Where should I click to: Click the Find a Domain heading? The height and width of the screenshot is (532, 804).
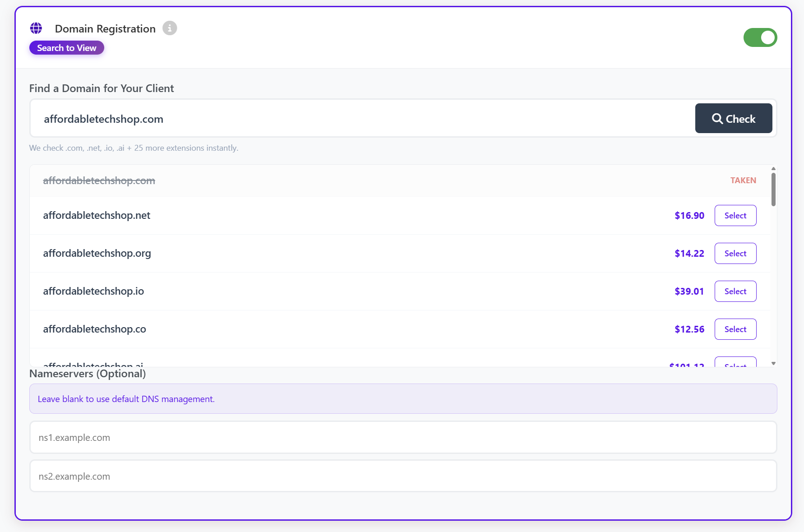point(102,88)
